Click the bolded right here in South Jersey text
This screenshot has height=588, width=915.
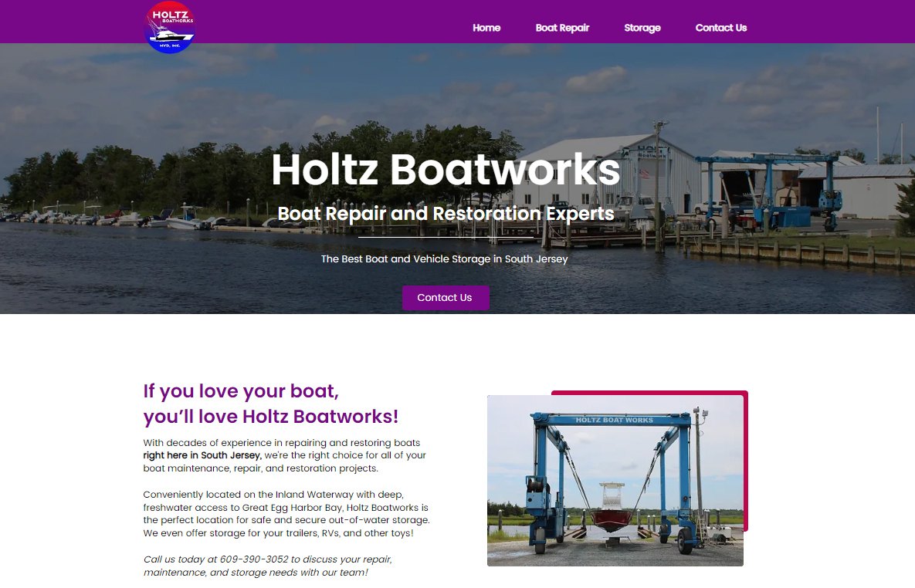coord(201,455)
